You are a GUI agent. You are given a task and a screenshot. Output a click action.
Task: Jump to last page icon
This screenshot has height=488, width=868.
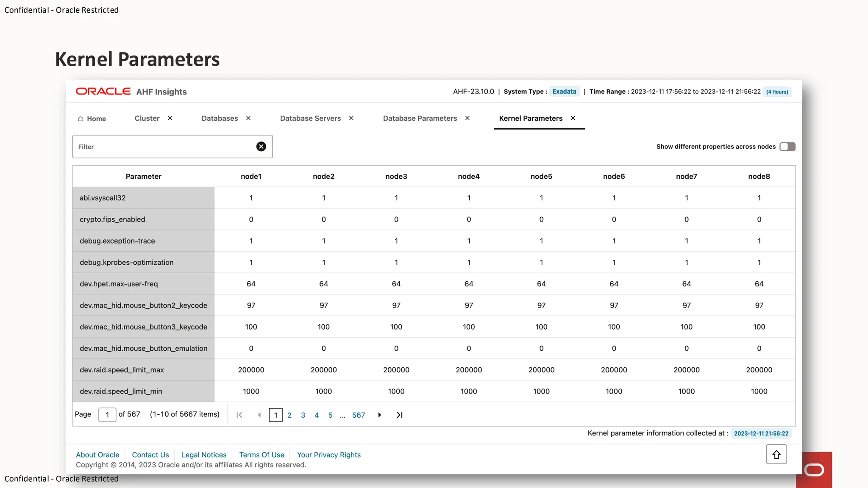(x=399, y=415)
